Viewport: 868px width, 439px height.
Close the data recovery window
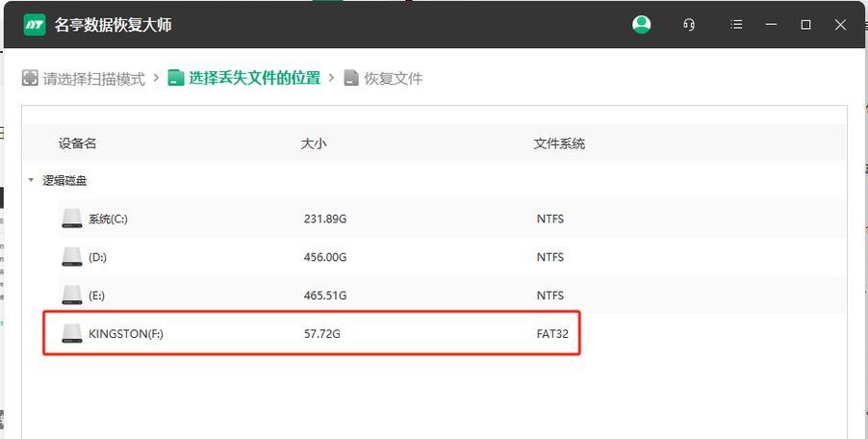coord(840,25)
